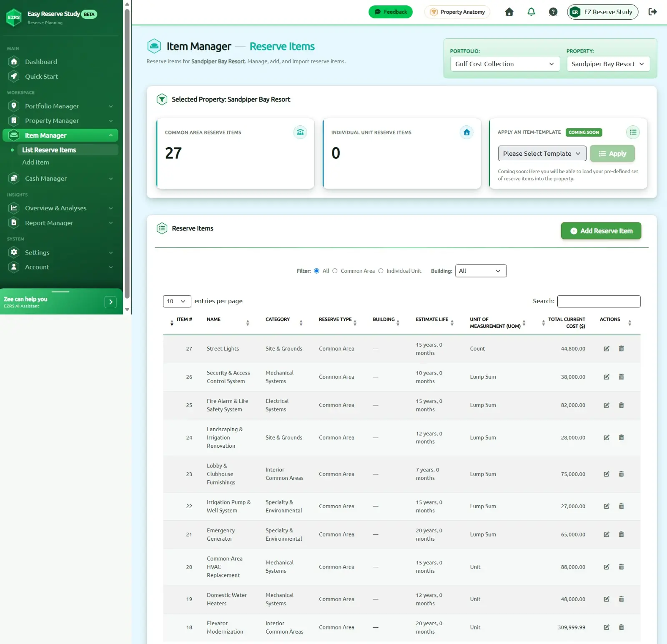Select the Common Area filter radio
The height and width of the screenshot is (644, 667).
click(335, 271)
